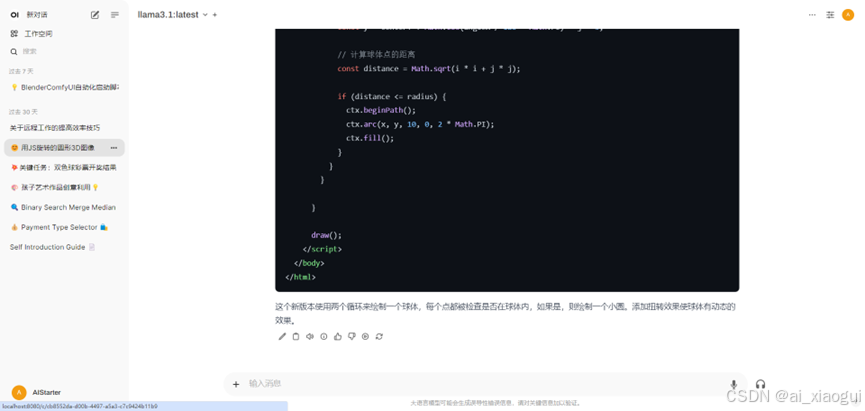Click the draw(); line in the code
The image size is (865, 411).
coord(327,235)
